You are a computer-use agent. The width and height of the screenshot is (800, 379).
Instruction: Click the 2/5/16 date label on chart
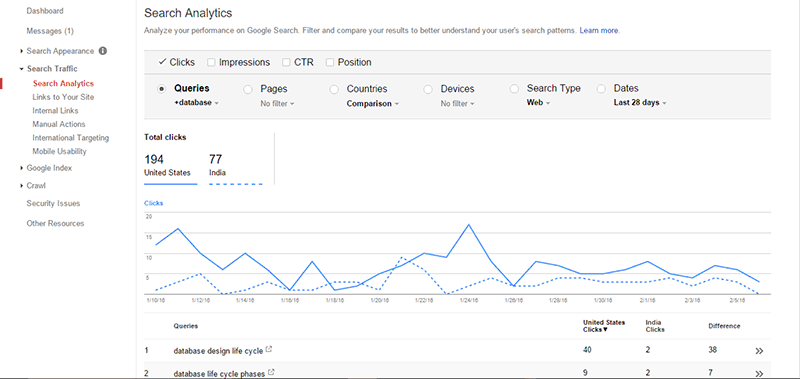[x=738, y=301]
